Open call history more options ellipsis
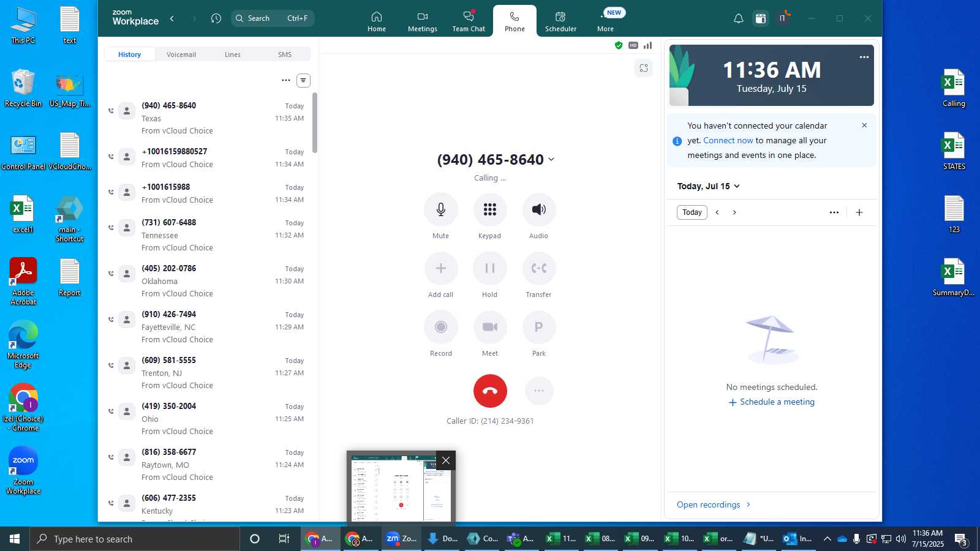The height and width of the screenshot is (551, 980). 286,80
